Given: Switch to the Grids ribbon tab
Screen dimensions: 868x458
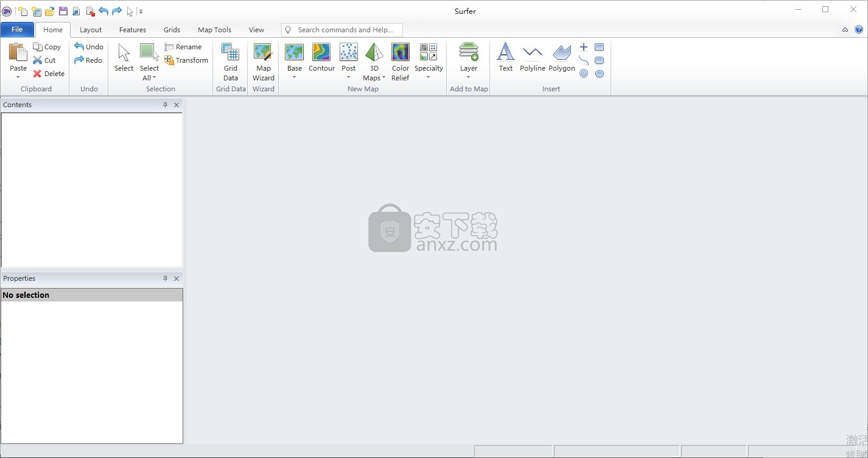Looking at the screenshot, I should click(172, 30).
